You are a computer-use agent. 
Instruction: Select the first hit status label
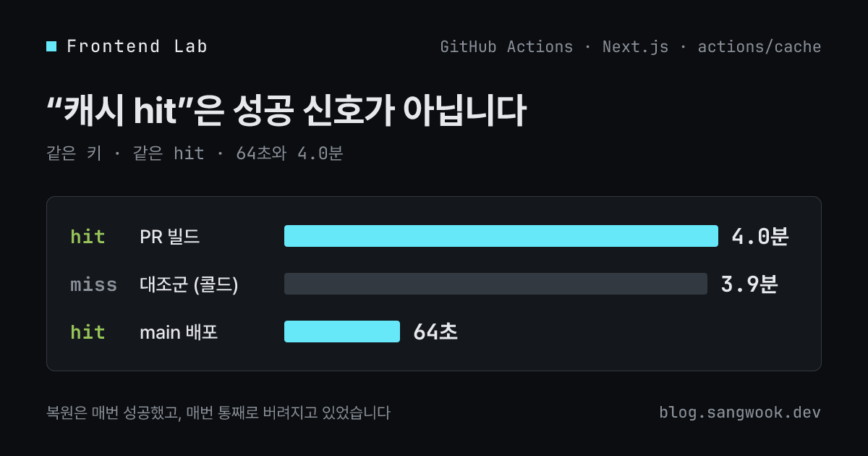point(88,237)
